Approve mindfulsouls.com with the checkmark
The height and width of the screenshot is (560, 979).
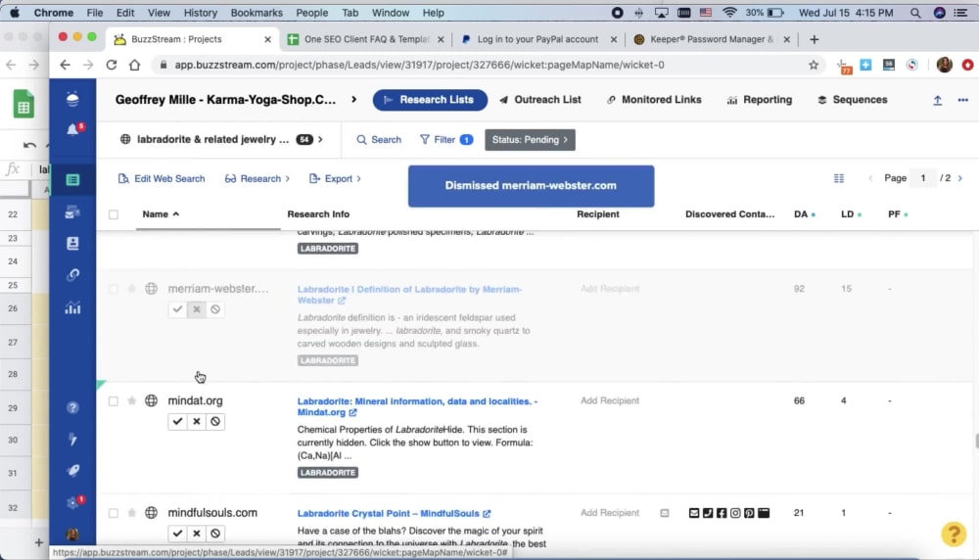[x=177, y=534]
